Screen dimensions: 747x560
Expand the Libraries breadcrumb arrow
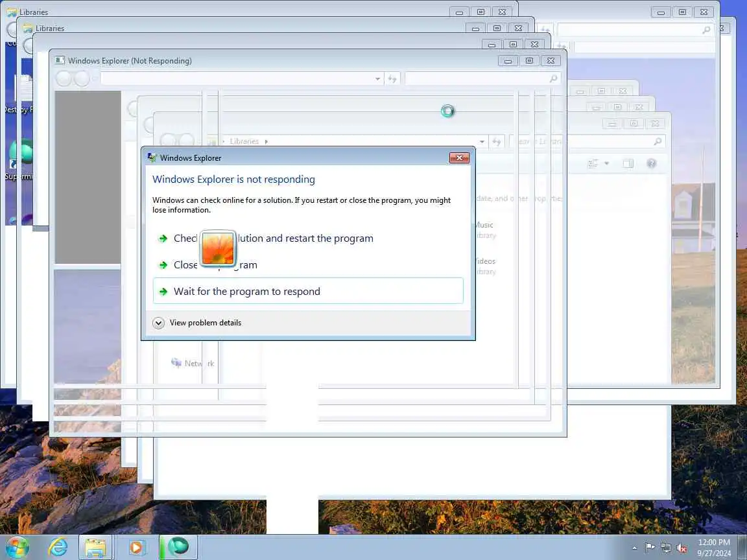[267, 141]
